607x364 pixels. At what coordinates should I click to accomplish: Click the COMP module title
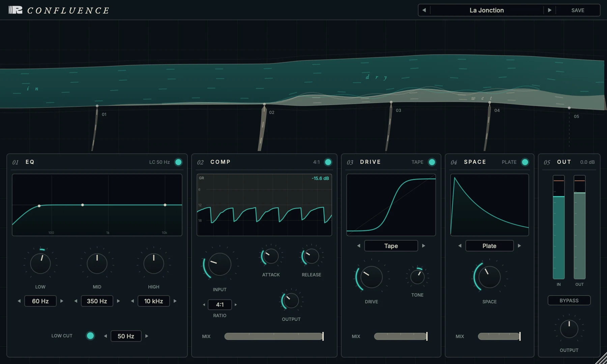(x=221, y=162)
